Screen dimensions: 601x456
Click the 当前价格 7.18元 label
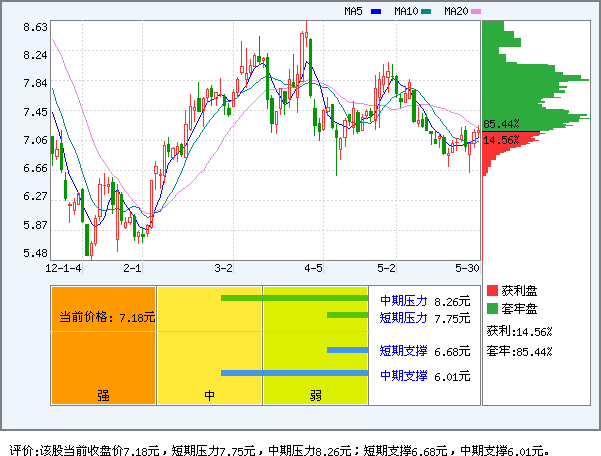[x=107, y=317]
